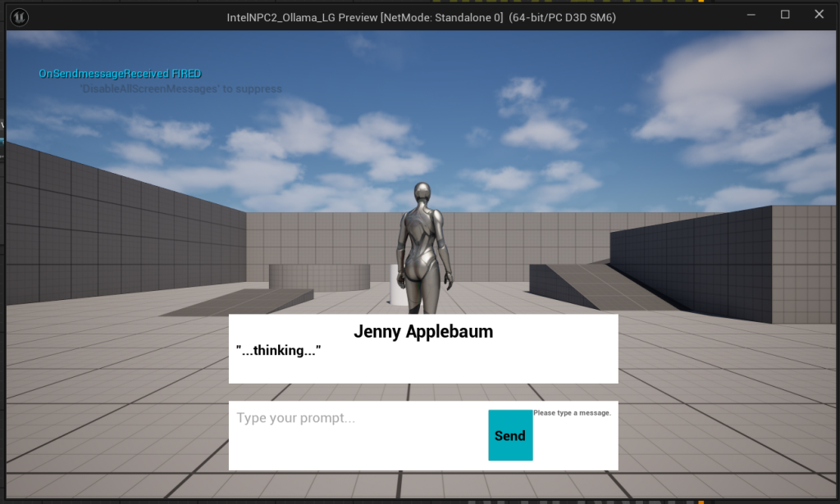Click the Unreal Engine logo in title bar

click(x=18, y=16)
